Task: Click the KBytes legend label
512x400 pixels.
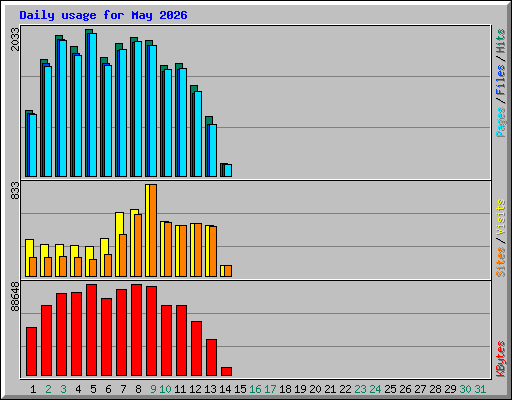Action: click(500, 359)
